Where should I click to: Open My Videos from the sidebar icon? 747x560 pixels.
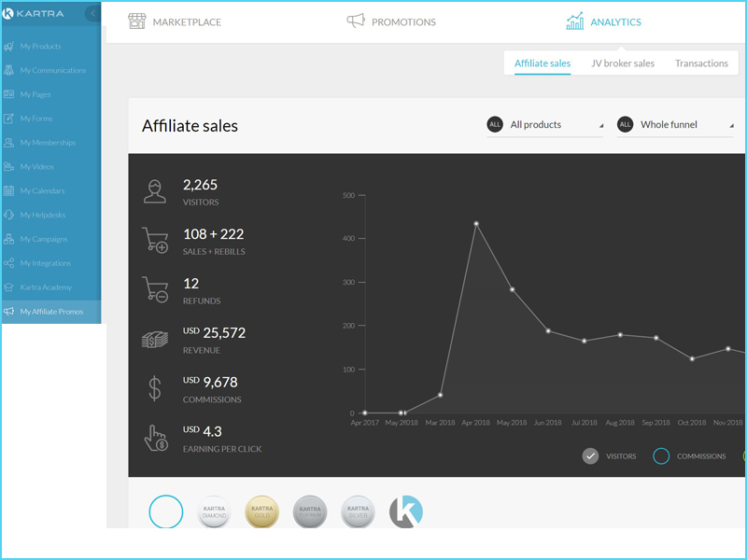click(x=9, y=167)
